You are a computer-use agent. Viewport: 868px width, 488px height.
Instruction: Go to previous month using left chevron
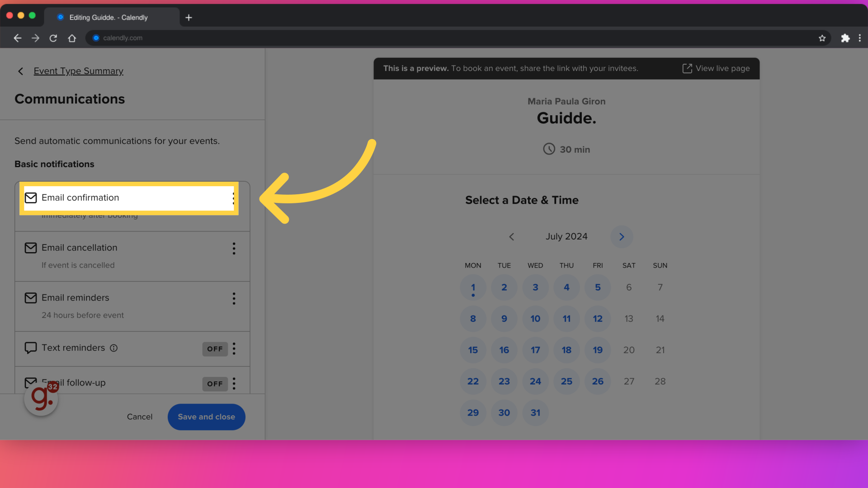point(511,236)
